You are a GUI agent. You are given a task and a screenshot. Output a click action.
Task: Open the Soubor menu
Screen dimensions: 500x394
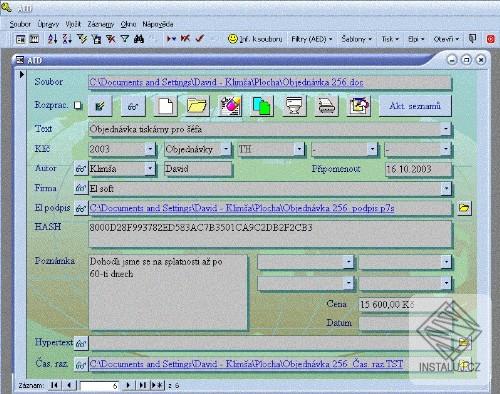pos(20,24)
